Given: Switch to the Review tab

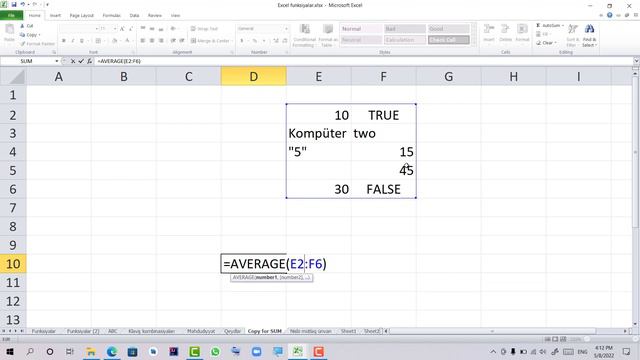Looking at the screenshot, I should coord(155,16).
